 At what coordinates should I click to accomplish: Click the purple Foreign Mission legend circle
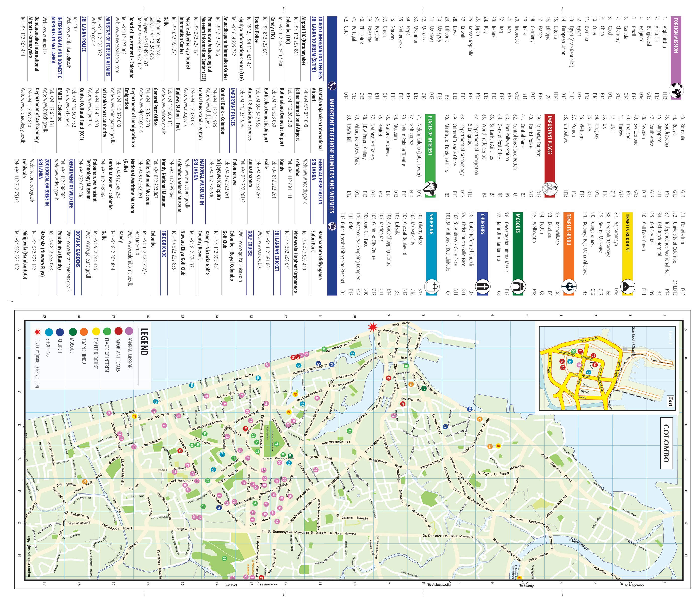pos(129,331)
